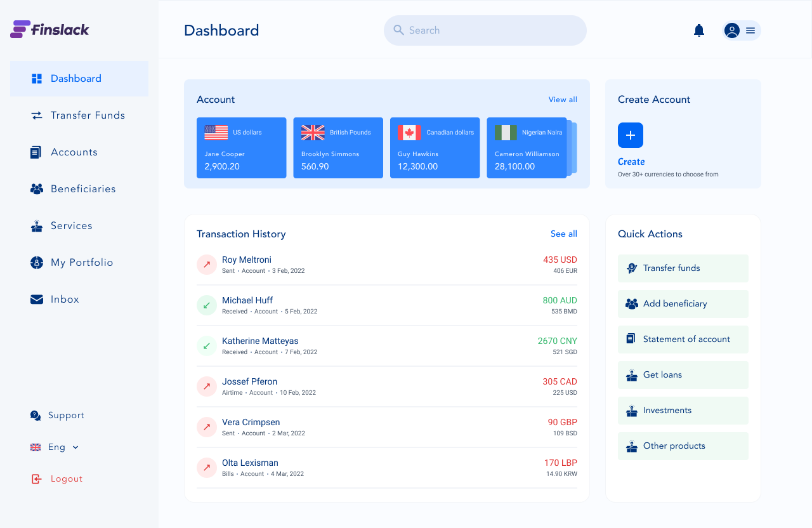The width and height of the screenshot is (812, 528).
Task: Open My Portfolio from the sidebar icon
Action: (36, 262)
